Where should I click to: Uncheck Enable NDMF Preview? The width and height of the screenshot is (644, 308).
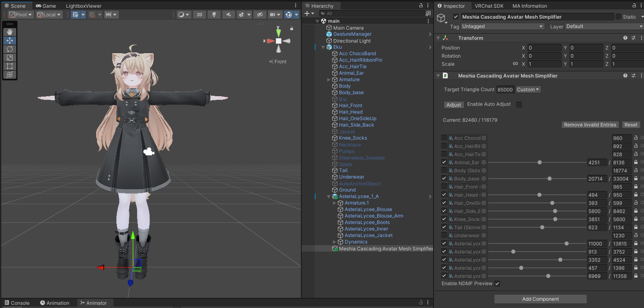click(497, 284)
